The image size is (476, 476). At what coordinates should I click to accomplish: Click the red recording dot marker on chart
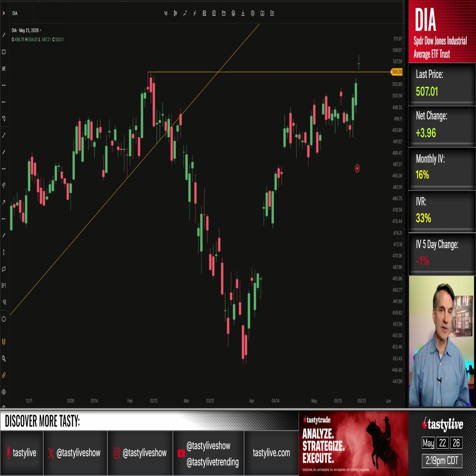(x=357, y=168)
